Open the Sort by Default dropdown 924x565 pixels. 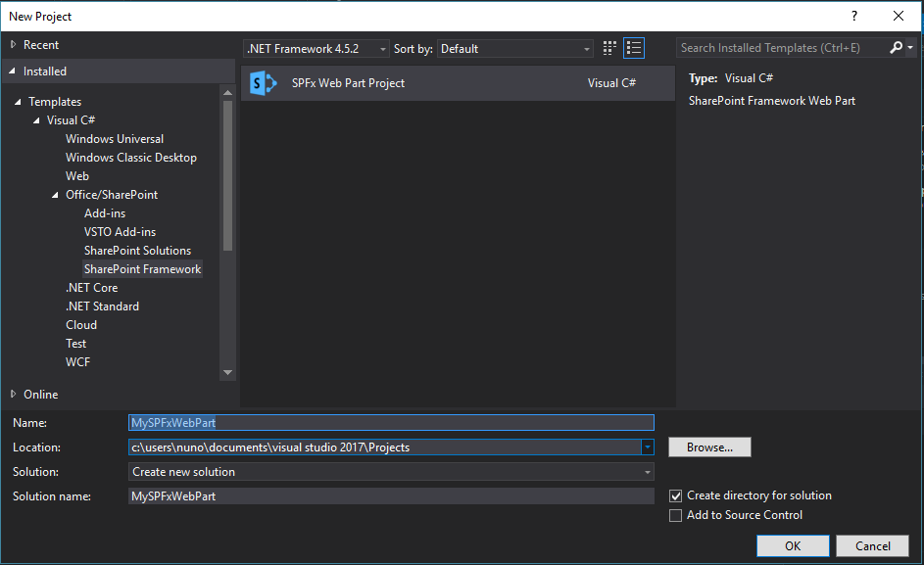pyautogui.click(x=515, y=49)
